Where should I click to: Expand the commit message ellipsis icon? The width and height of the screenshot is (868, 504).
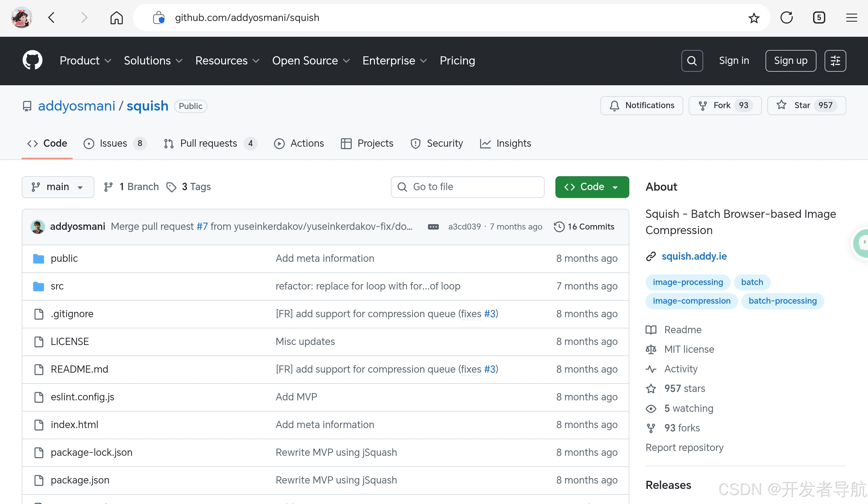[433, 227]
